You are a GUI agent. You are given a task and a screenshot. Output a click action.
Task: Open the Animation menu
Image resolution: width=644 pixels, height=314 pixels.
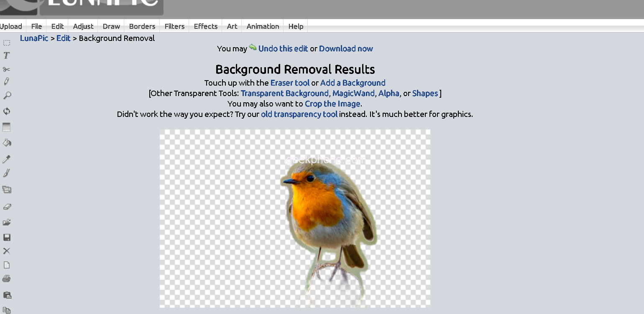pyautogui.click(x=263, y=26)
